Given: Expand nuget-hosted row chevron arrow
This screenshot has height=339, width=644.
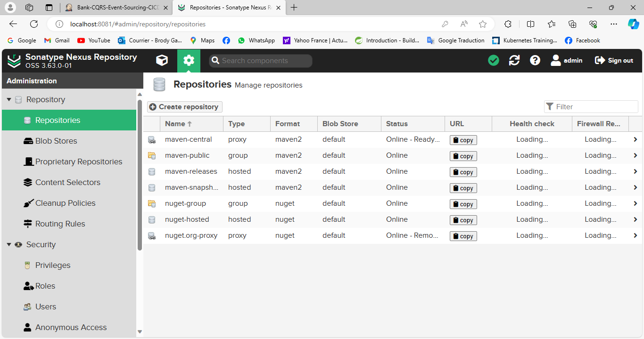Looking at the screenshot, I should [x=636, y=219].
